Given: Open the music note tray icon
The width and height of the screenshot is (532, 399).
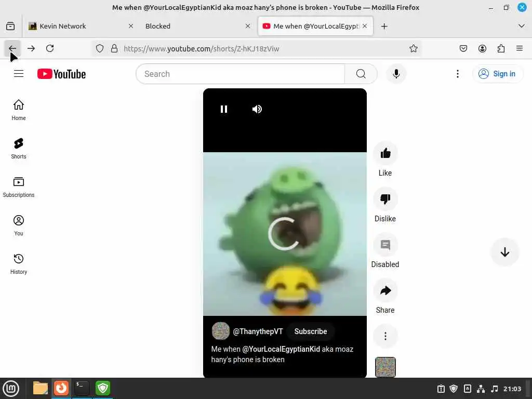Looking at the screenshot, I should (495, 389).
